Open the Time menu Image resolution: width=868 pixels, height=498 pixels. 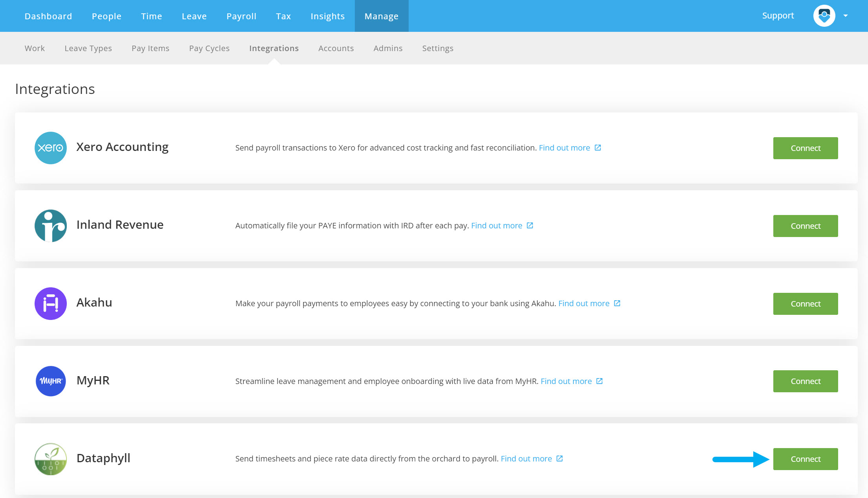(152, 16)
